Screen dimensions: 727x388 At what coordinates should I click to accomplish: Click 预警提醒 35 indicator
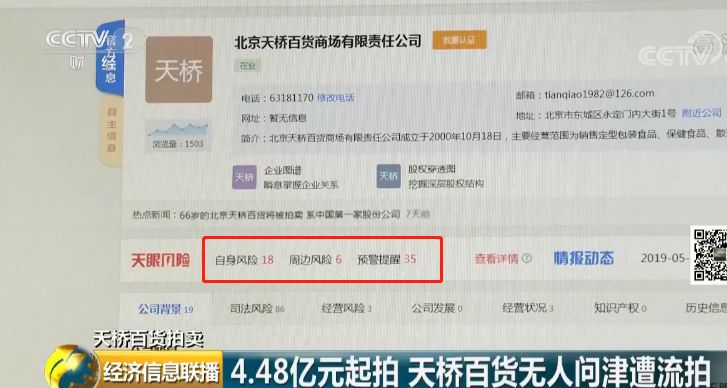(387, 259)
